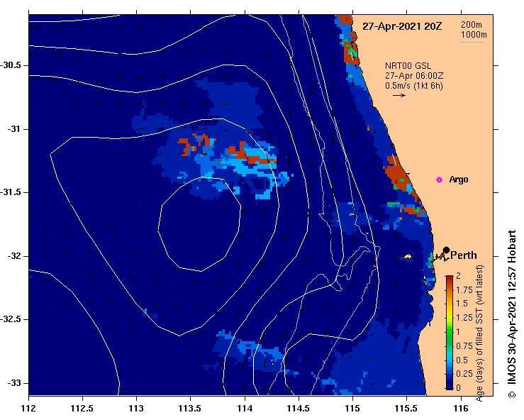This screenshot has width=524, height=420.
Task: Click latitude tick label -32.5
Action: click(x=10, y=319)
